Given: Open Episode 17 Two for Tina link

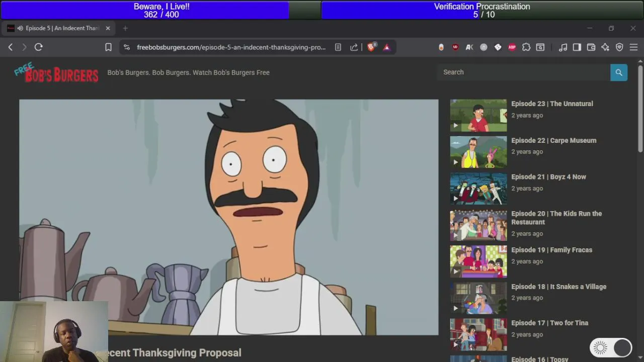Looking at the screenshot, I should (x=549, y=323).
